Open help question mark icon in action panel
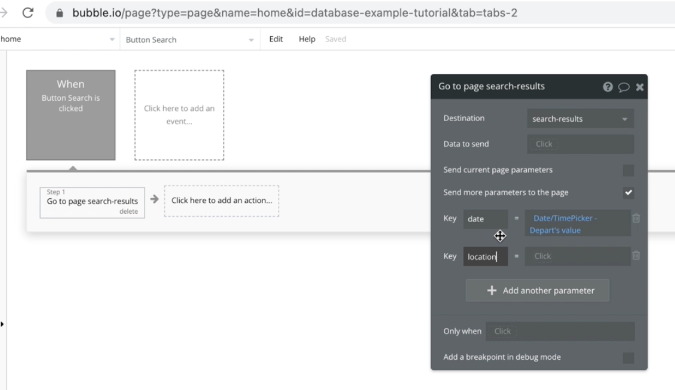The image size is (675, 390). click(x=607, y=87)
